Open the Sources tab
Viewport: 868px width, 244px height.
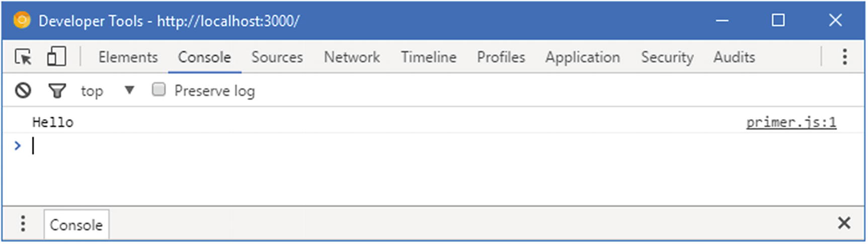[277, 57]
